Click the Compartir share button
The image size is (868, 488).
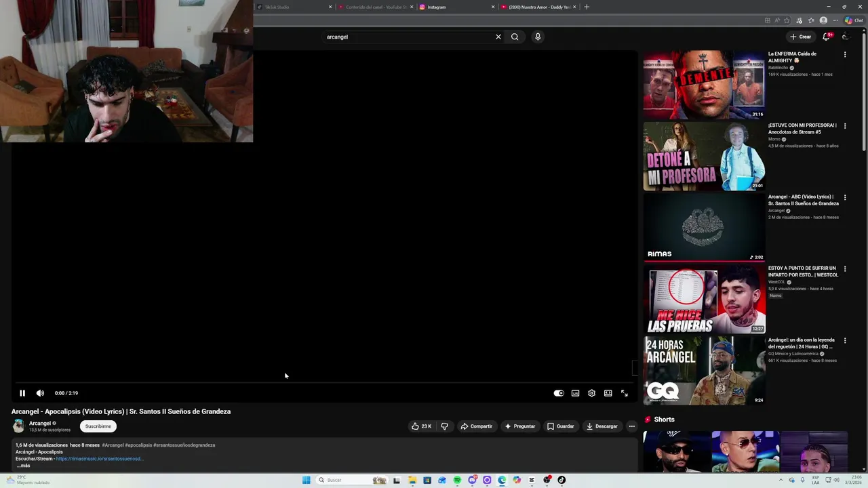click(476, 426)
